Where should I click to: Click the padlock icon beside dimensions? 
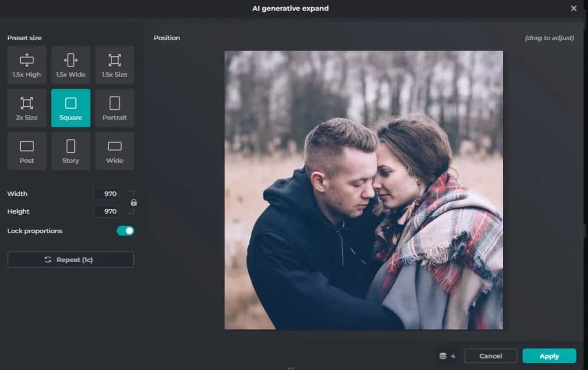[133, 203]
